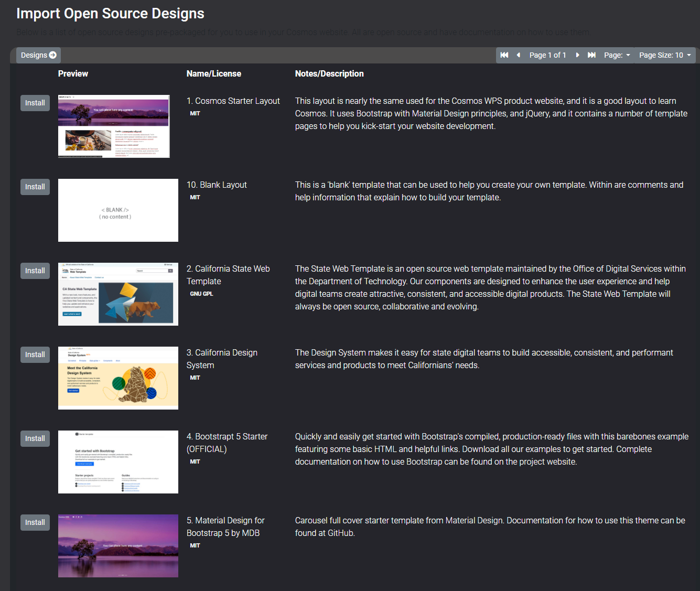Screen dimensions: 700x591
Task: Click the '3. California Design System' name
Action: click(222, 359)
